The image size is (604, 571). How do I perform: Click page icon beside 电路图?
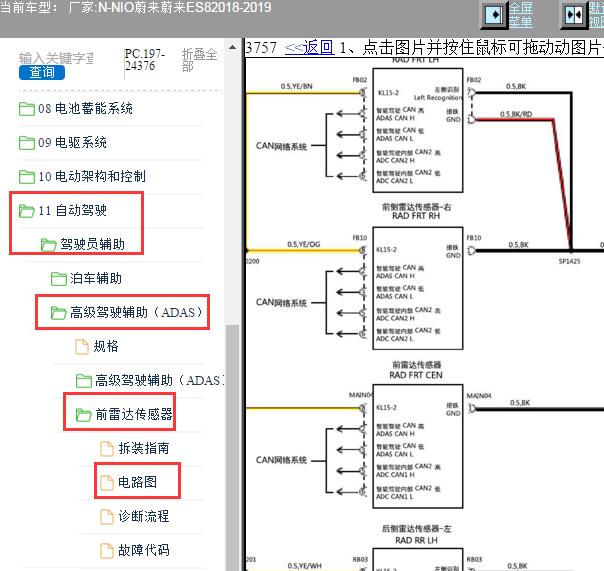[x=107, y=482]
